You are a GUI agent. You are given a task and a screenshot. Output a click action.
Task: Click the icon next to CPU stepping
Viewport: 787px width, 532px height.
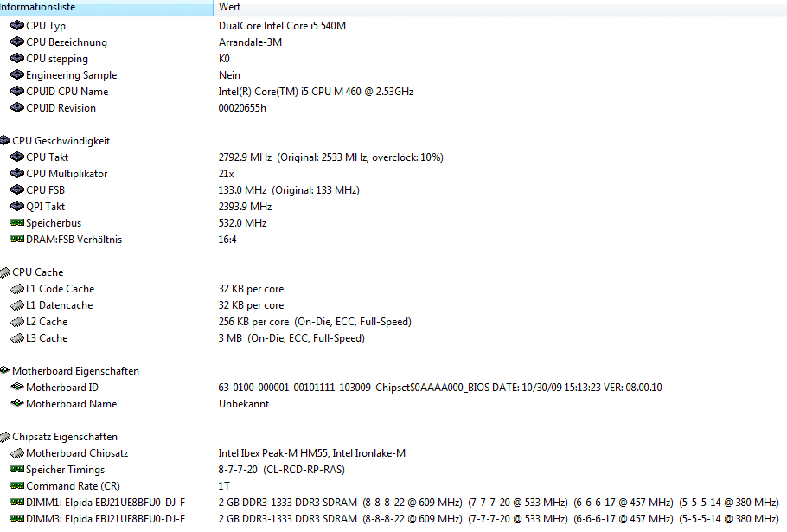(x=17, y=58)
